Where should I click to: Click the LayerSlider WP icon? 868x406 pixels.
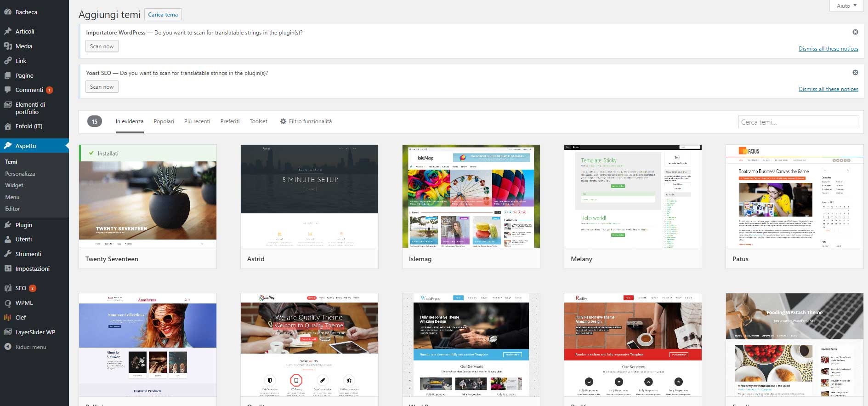coord(8,332)
